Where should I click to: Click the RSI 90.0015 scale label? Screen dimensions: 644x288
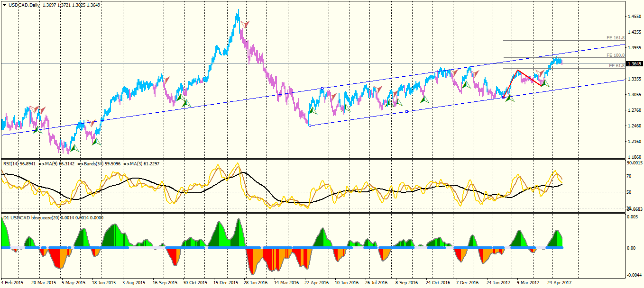pos(635,162)
